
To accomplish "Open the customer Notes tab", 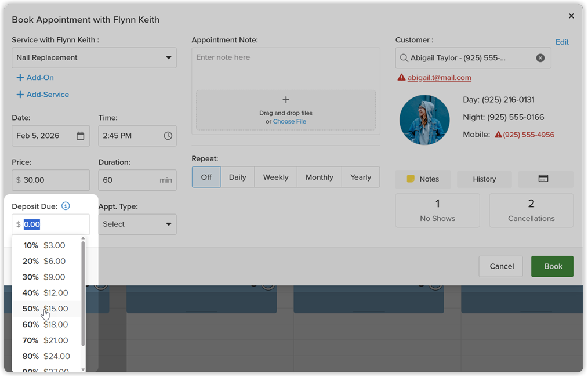I will (x=423, y=179).
